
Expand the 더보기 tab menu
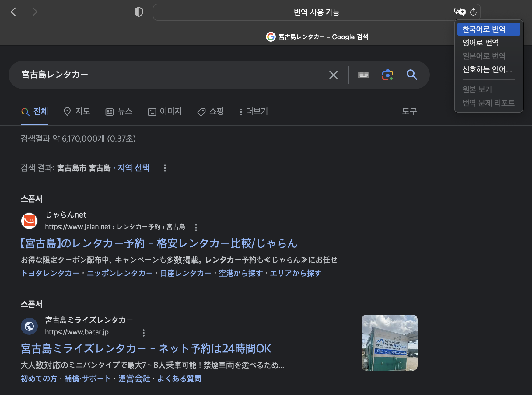point(254,111)
